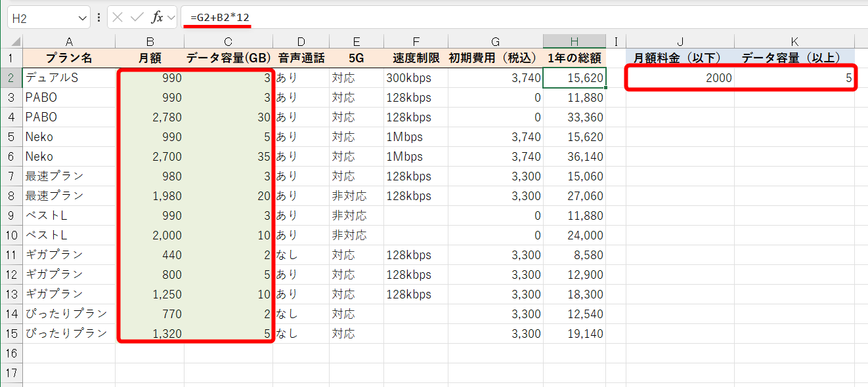Select column B header
Screen dimensions: 868x387
pyautogui.click(x=151, y=40)
